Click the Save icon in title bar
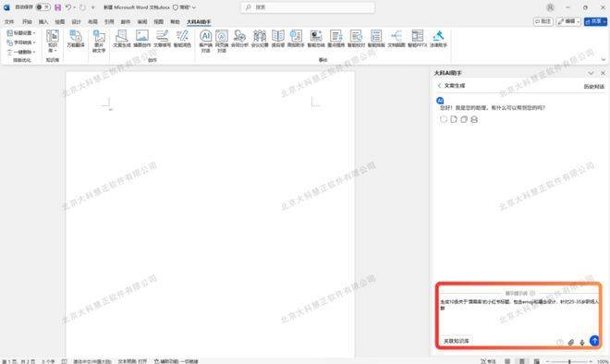 coord(57,7)
